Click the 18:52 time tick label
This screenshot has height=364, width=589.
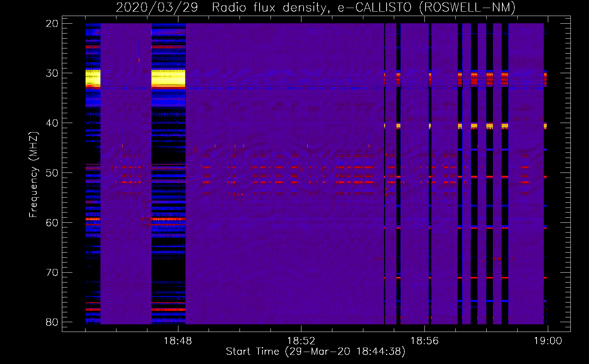coord(301,341)
